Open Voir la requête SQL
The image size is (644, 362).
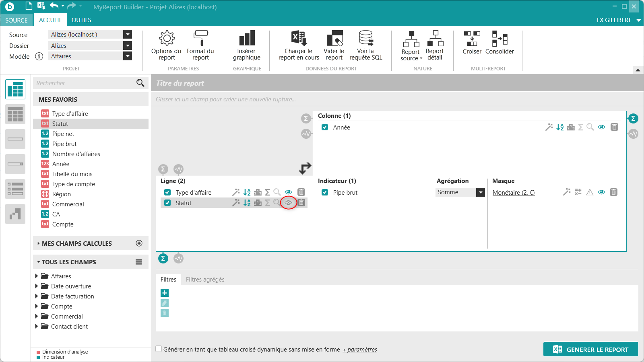coord(365,45)
